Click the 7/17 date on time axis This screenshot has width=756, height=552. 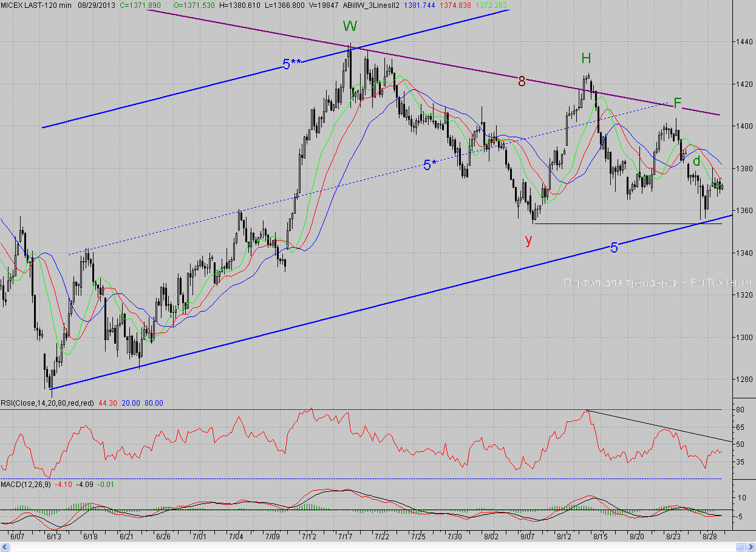[346, 537]
